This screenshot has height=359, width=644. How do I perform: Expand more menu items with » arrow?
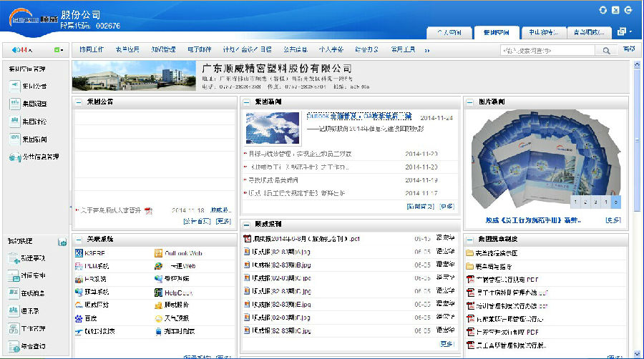[427, 50]
